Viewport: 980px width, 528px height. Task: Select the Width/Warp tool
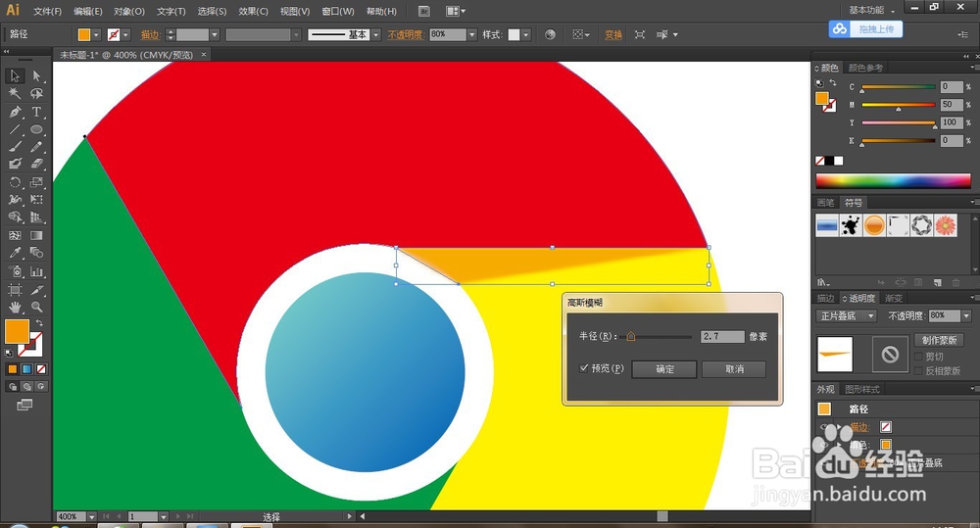coord(15,199)
